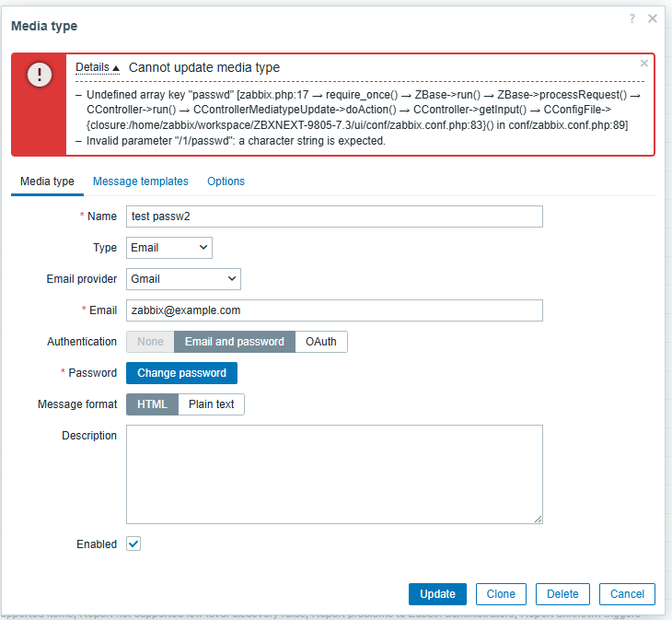Collapse the error Details section

[98, 67]
